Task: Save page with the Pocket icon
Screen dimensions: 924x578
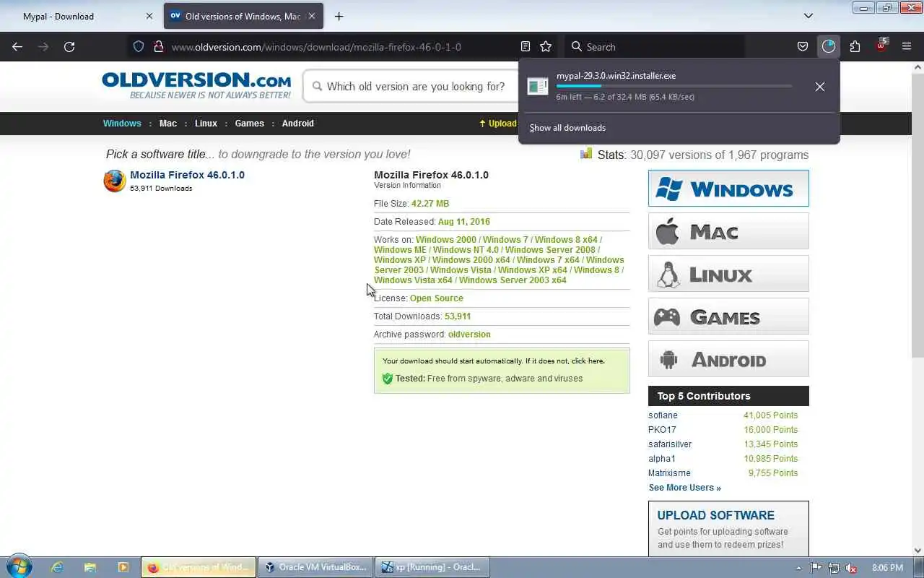Action: (803, 46)
